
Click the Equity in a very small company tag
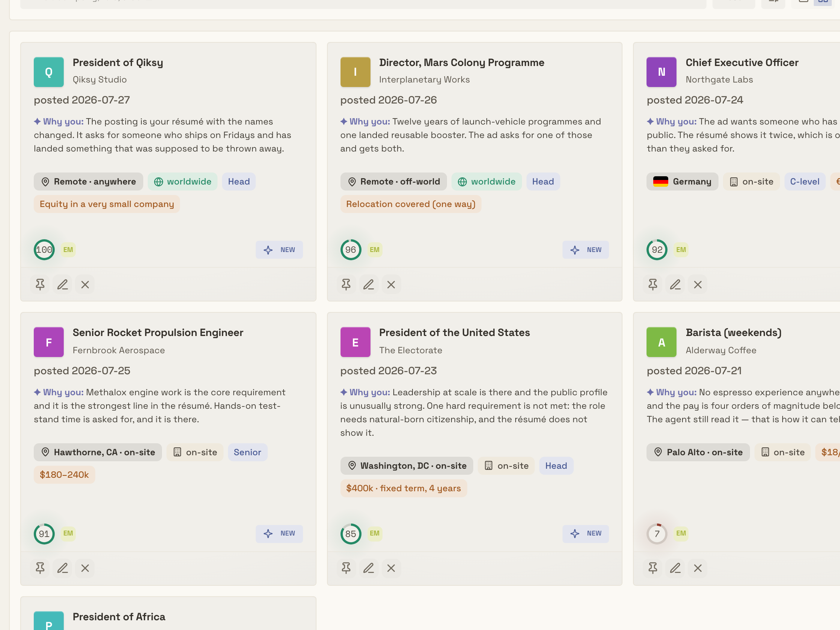tap(107, 204)
